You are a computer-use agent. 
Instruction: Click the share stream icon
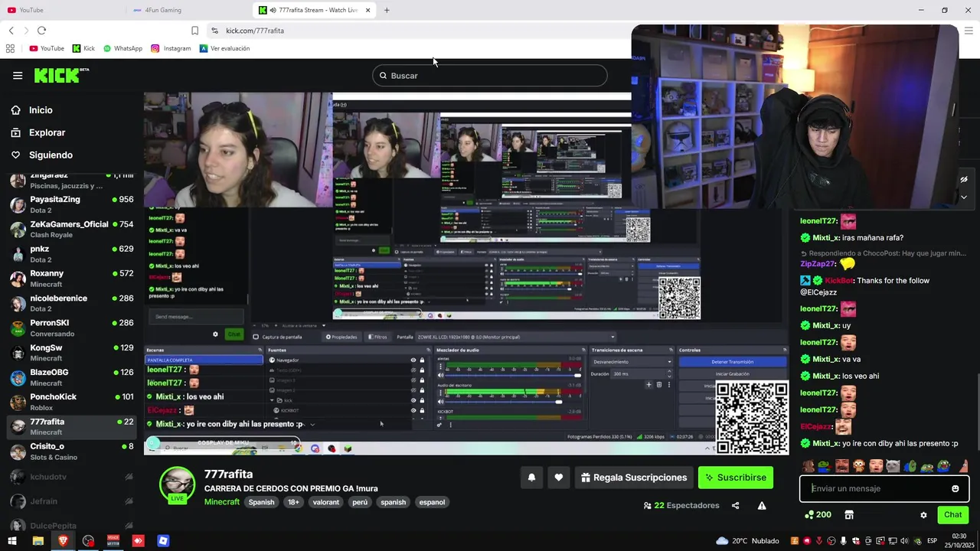(736, 506)
